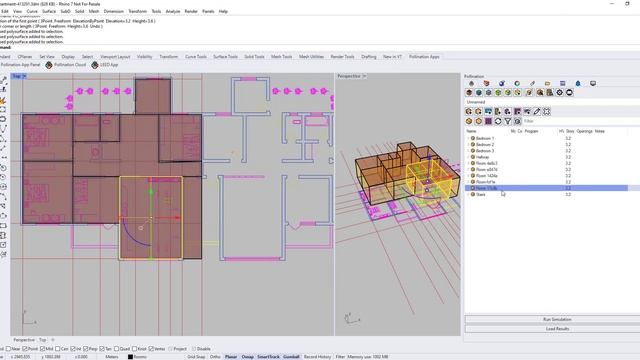Click the first orange room icon in room toolbar
Image resolution: width=640 pixels, height=360 pixels.
469,111
